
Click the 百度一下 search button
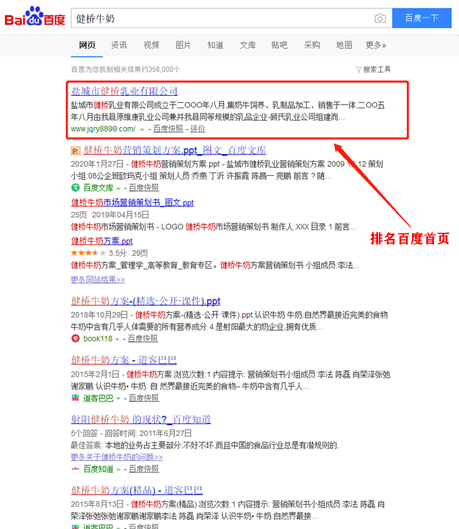click(422, 18)
